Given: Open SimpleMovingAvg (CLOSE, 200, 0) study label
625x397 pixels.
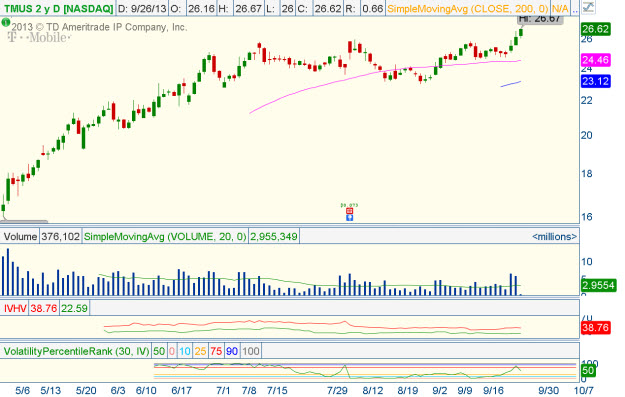Looking at the screenshot, I should point(468,9).
